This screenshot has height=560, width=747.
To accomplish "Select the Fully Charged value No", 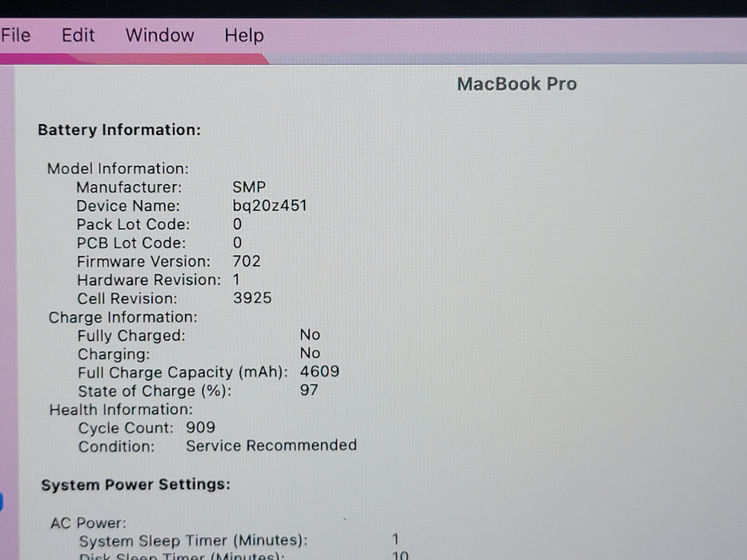I will coord(310,334).
